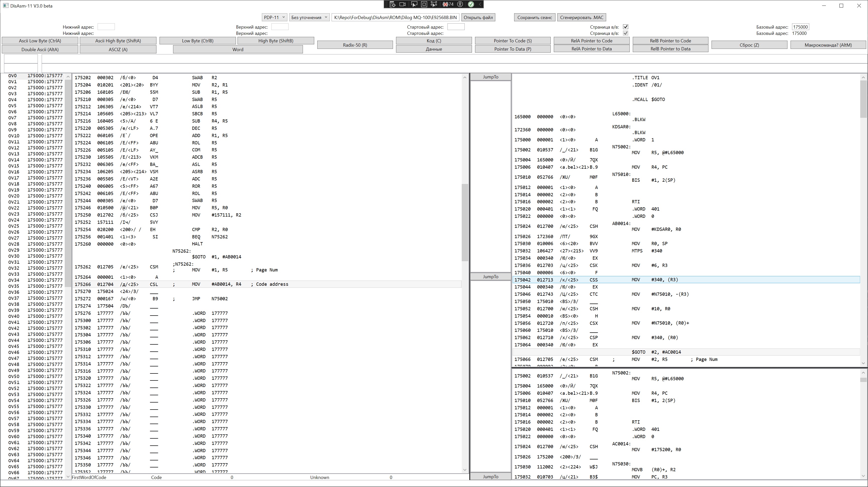Open the PDP-11 processor dropdown
This screenshot has height=487, width=868.
tap(275, 18)
